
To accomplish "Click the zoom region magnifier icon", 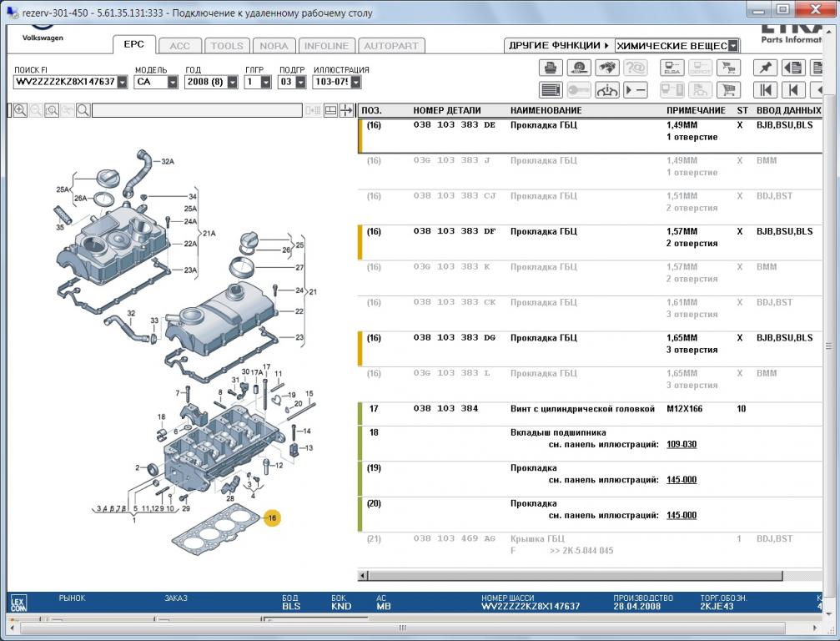I will (x=52, y=110).
